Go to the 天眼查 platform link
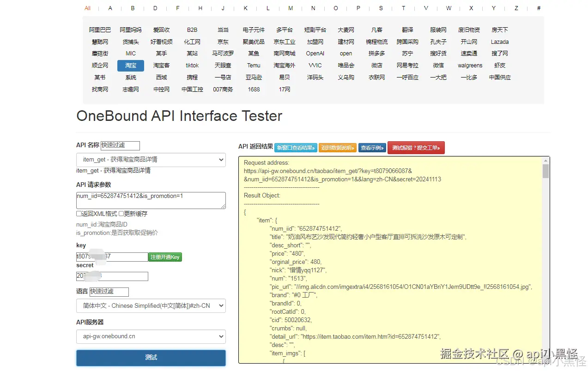 point(223,66)
